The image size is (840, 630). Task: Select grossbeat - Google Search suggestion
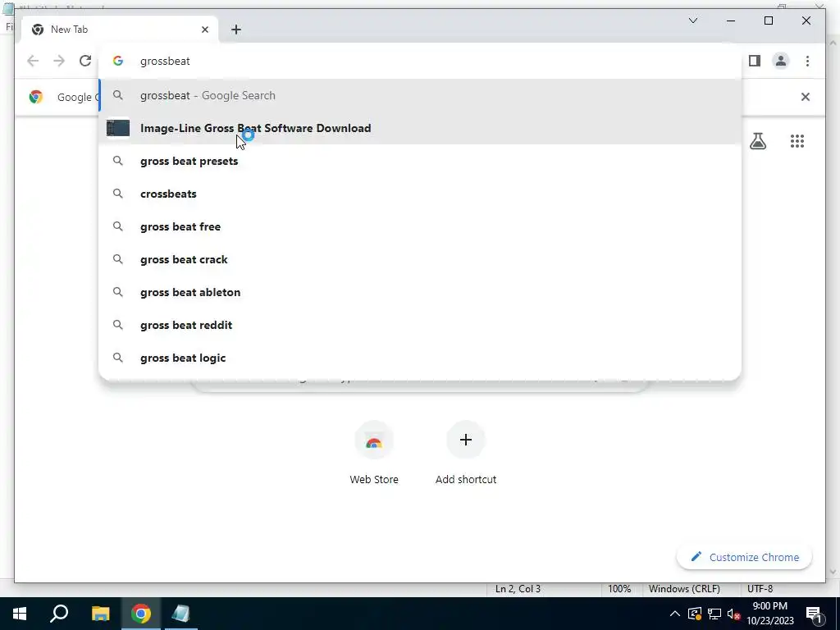(x=421, y=95)
